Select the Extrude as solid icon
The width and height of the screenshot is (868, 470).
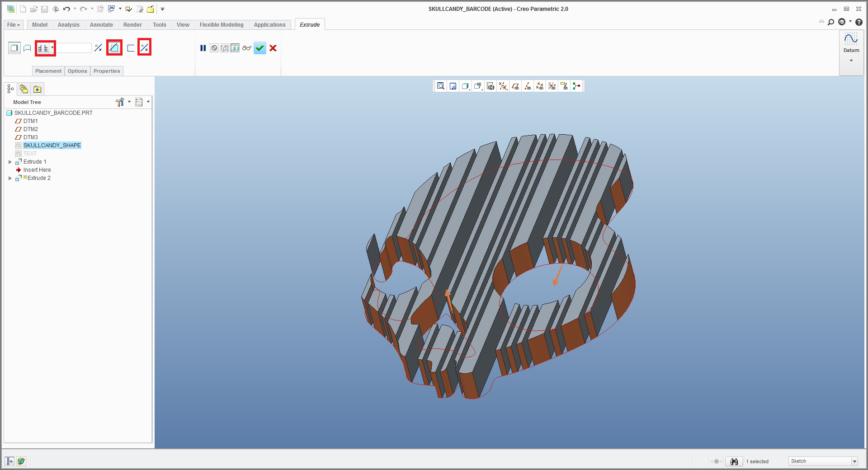pyautogui.click(x=14, y=48)
